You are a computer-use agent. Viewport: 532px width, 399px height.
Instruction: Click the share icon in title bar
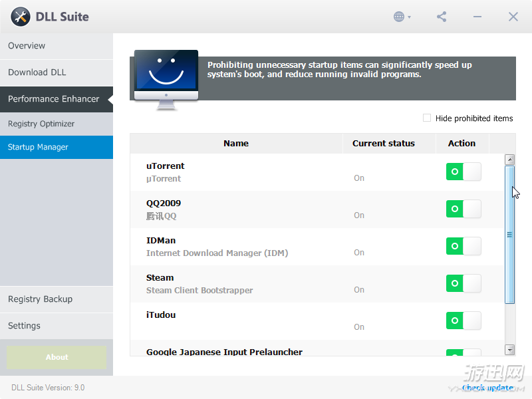(442, 17)
